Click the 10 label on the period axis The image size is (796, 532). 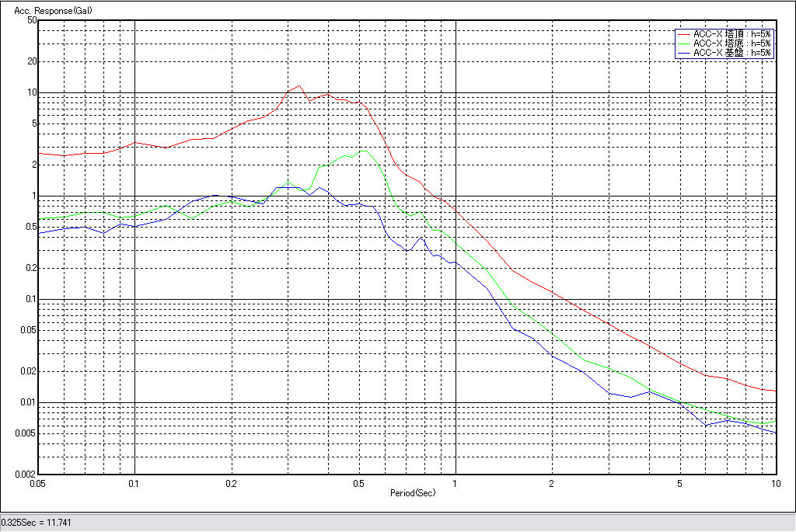point(775,484)
